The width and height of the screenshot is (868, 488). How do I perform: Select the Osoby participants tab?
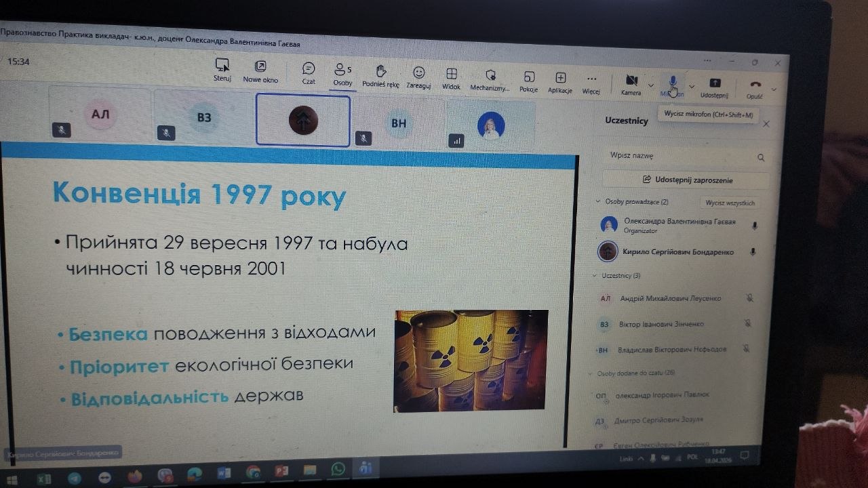pos(342,73)
